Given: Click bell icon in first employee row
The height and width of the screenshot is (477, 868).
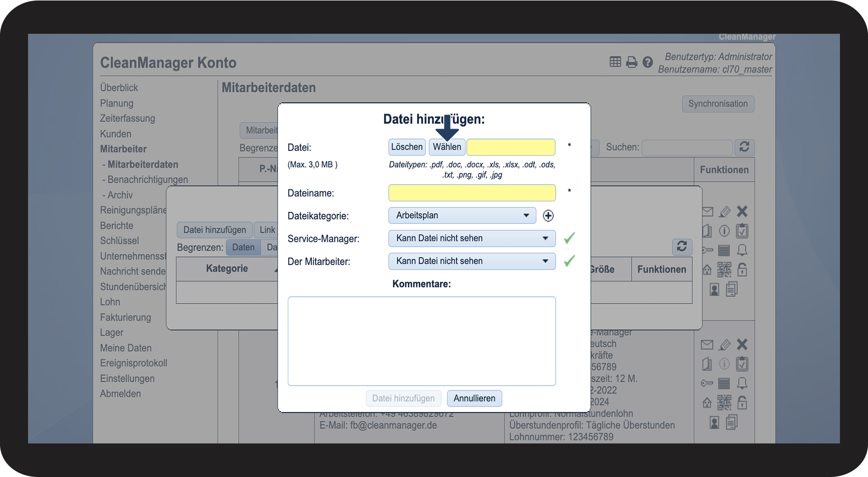Looking at the screenshot, I should (x=742, y=250).
